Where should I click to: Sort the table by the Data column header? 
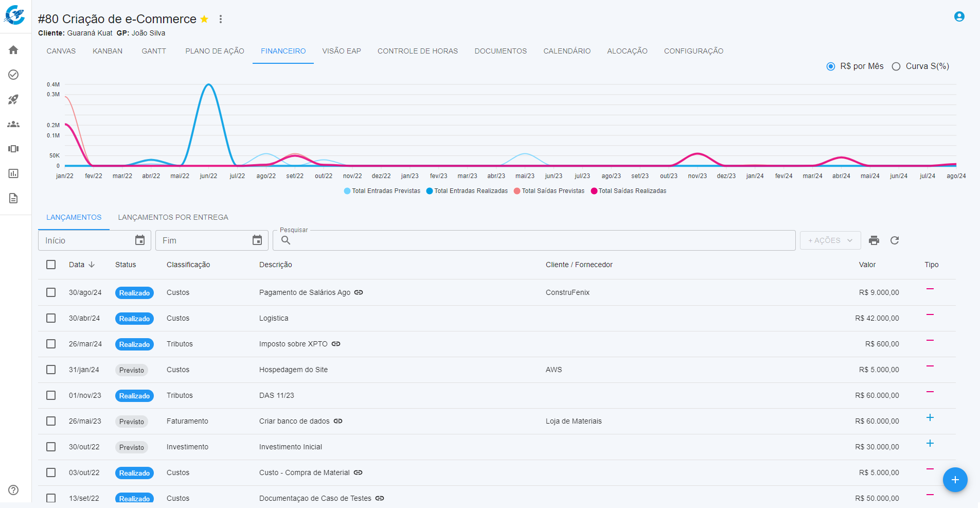click(x=77, y=265)
